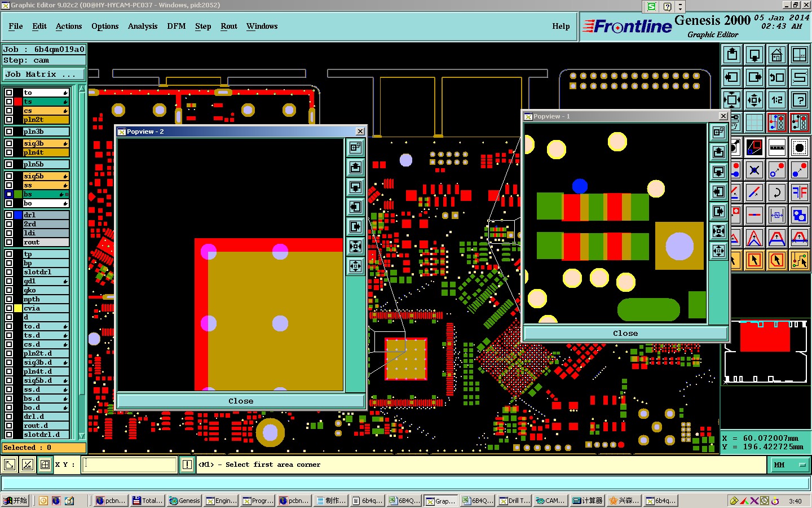The width and height of the screenshot is (812, 508).
Task: Click the angle snap icon at bottom left
Action: [27, 465]
